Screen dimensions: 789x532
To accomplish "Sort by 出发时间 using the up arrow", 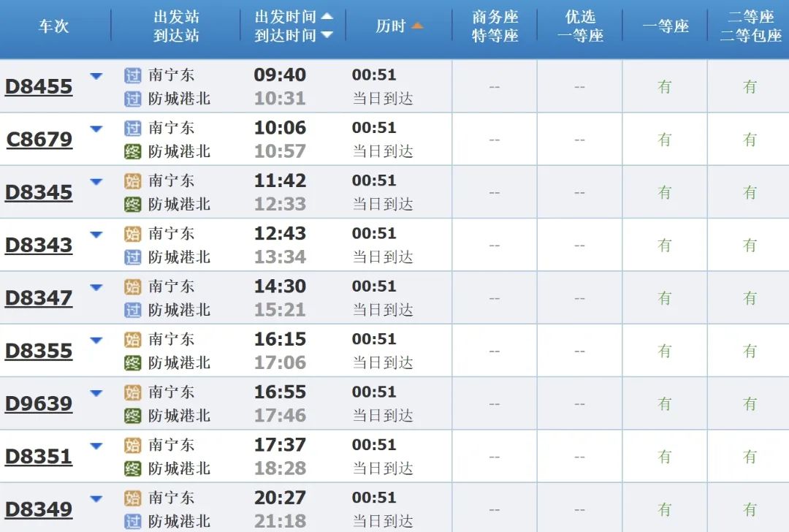I will pyautogui.click(x=327, y=16).
